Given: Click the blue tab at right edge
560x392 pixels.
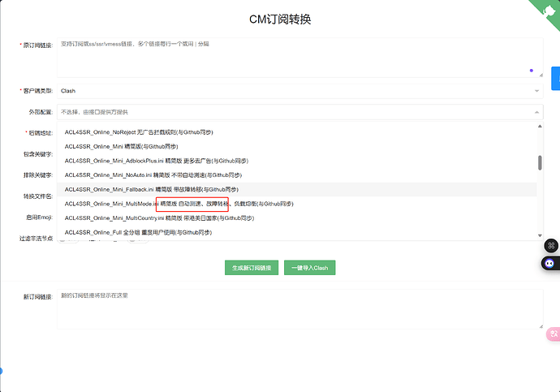Looking at the screenshot, I should 556,78.
